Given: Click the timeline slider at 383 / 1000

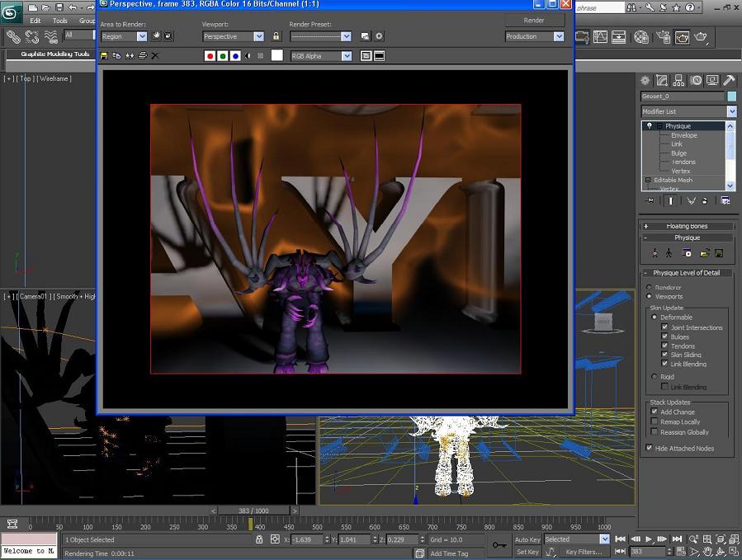Looking at the screenshot, I should [253, 511].
